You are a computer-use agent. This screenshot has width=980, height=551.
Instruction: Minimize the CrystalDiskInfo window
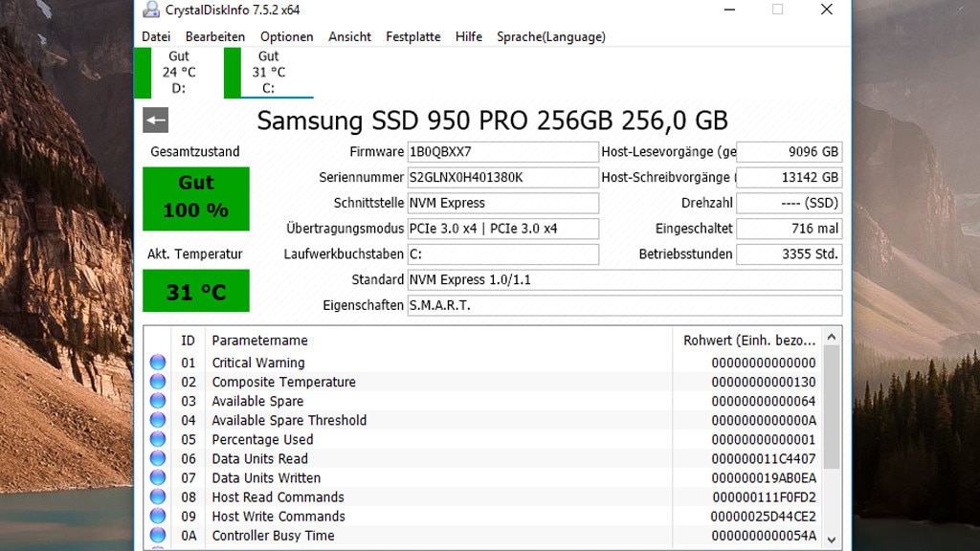coord(729,10)
